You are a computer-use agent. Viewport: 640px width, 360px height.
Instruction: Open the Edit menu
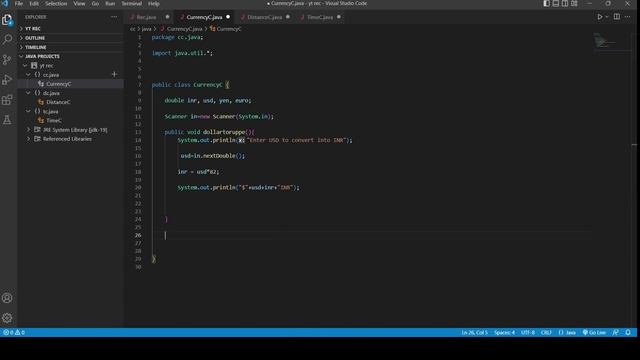click(34, 3)
